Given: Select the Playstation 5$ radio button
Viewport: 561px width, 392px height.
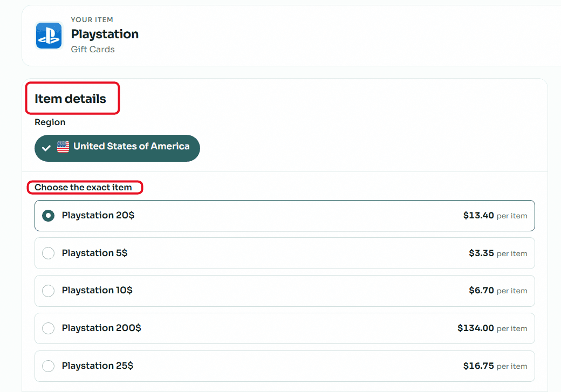Looking at the screenshot, I should tap(49, 253).
